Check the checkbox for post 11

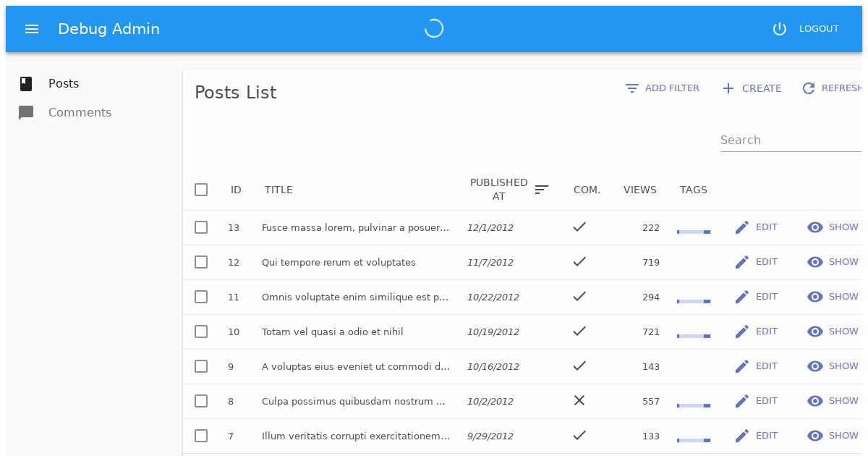201,297
